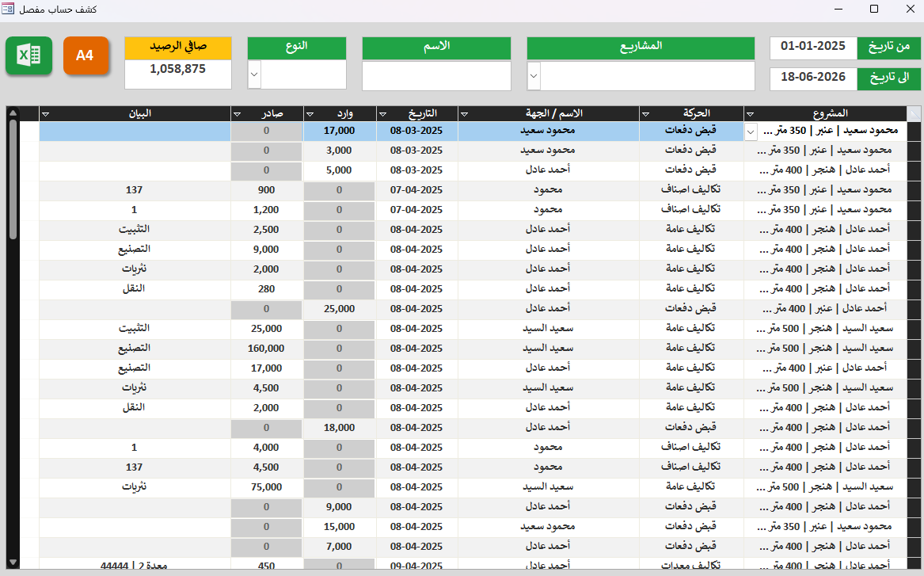The image size is (924, 576).
Task: Open filter arrow on وارد column header
Action: click(x=310, y=114)
